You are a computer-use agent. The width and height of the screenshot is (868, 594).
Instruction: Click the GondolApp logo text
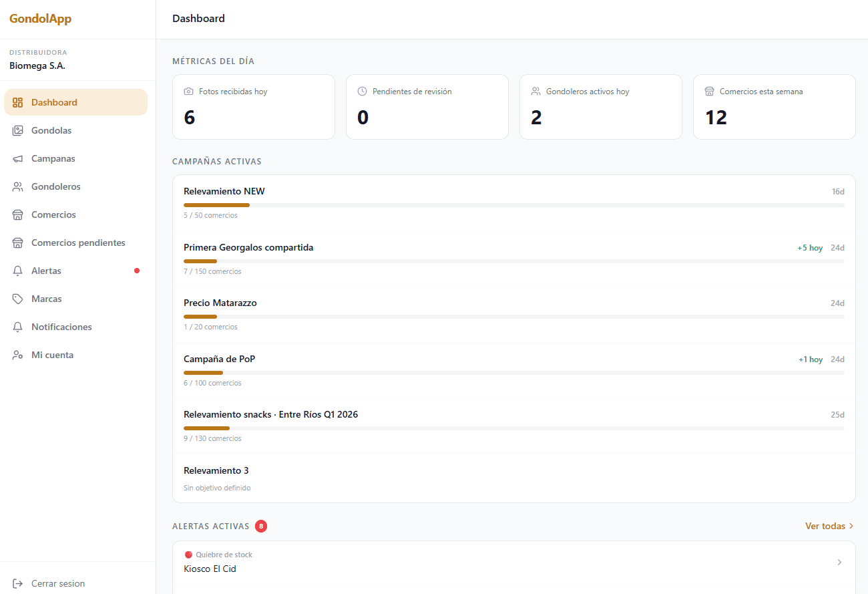click(40, 19)
